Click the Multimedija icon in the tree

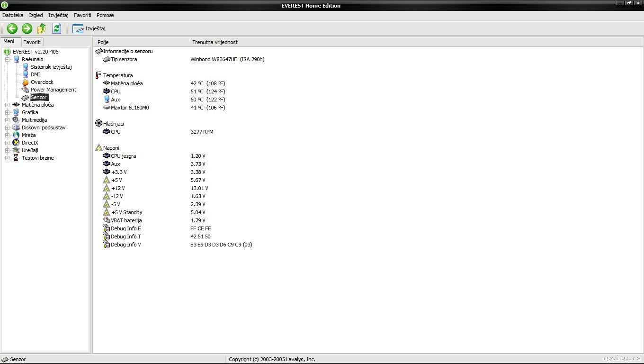coord(17,120)
